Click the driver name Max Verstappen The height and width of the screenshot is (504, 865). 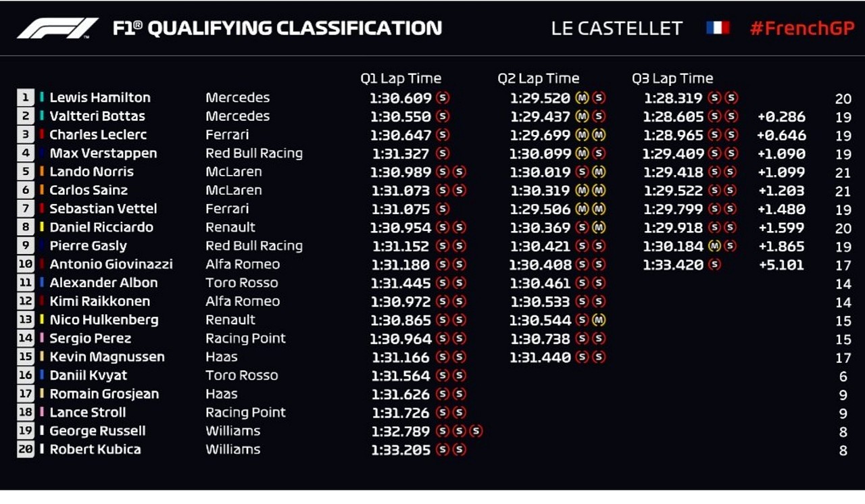click(x=103, y=153)
